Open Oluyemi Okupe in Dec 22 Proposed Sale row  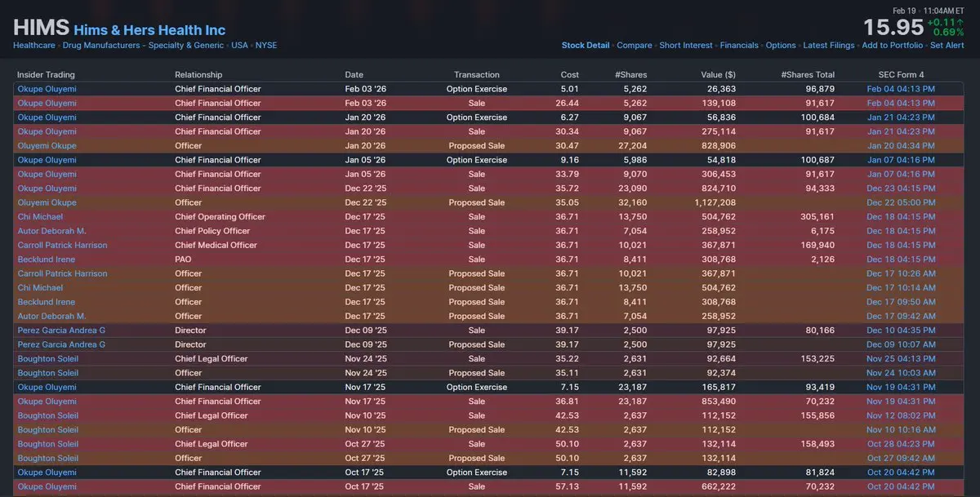[x=47, y=202]
